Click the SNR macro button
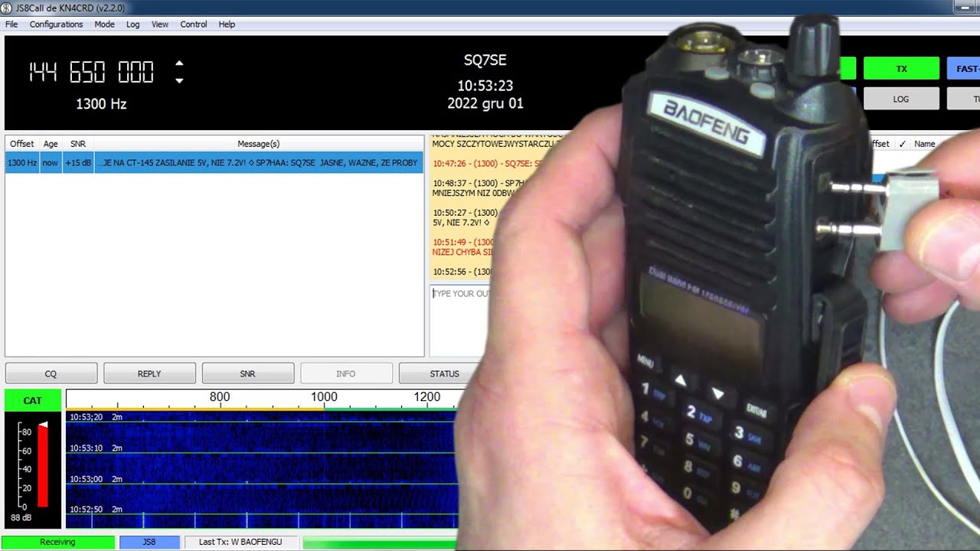Screen dimensions: 980x551 [x=247, y=373]
